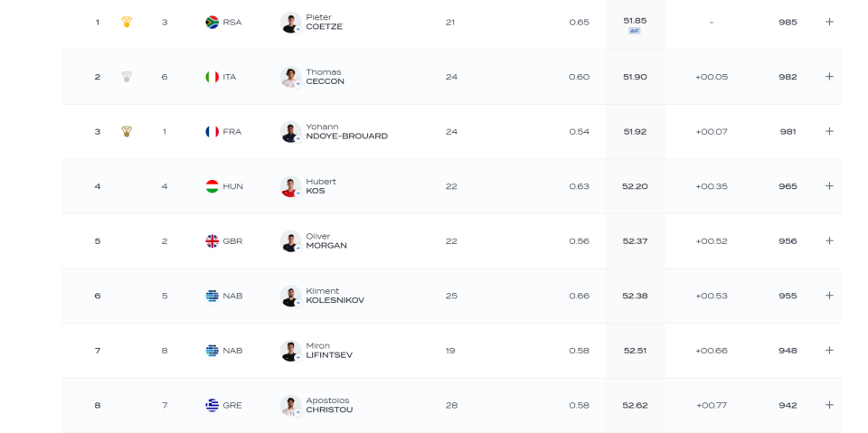Viewport: 868px width, 433px height.
Task: Expand Pieter Coetze's result details
Action: tap(829, 23)
